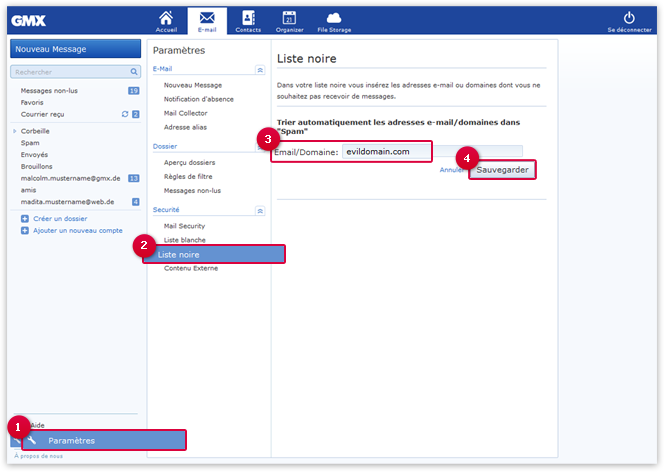The image size is (664, 472).
Task: Open the Spam folder
Action: [x=30, y=143]
